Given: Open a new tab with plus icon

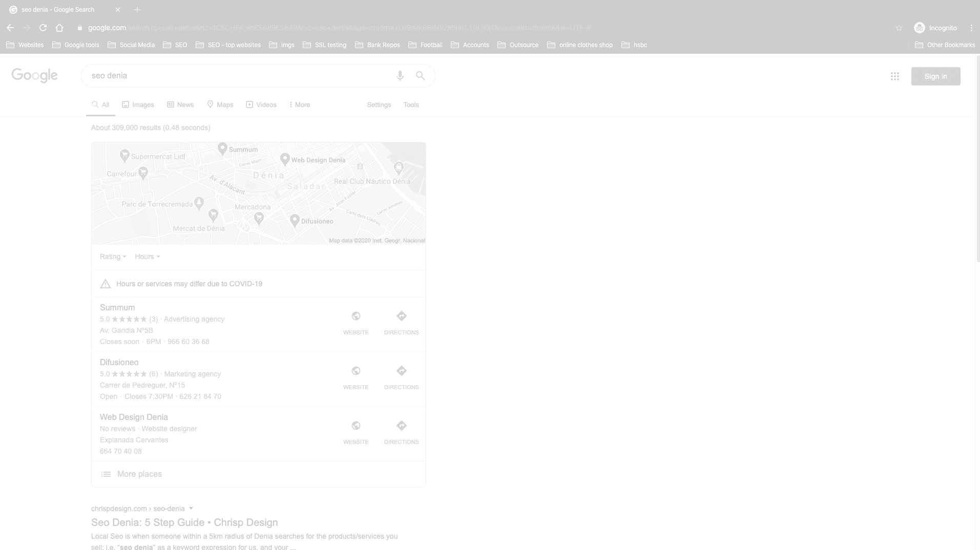Looking at the screenshot, I should (137, 10).
